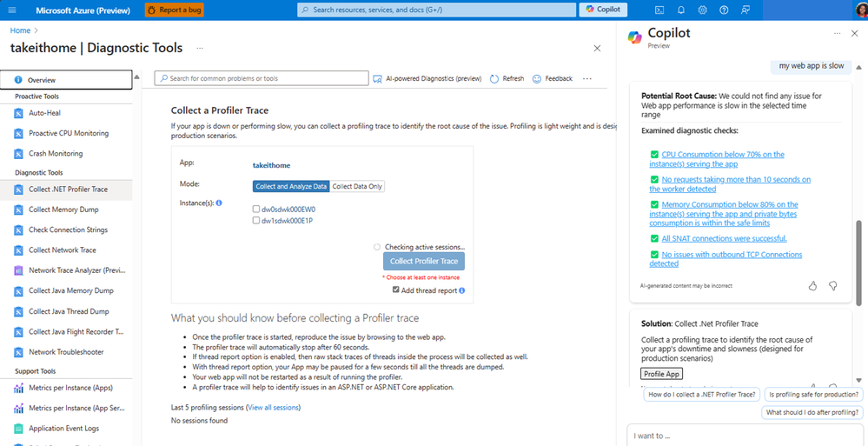Choose suggestion What should I do after profiling?

pos(812,413)
